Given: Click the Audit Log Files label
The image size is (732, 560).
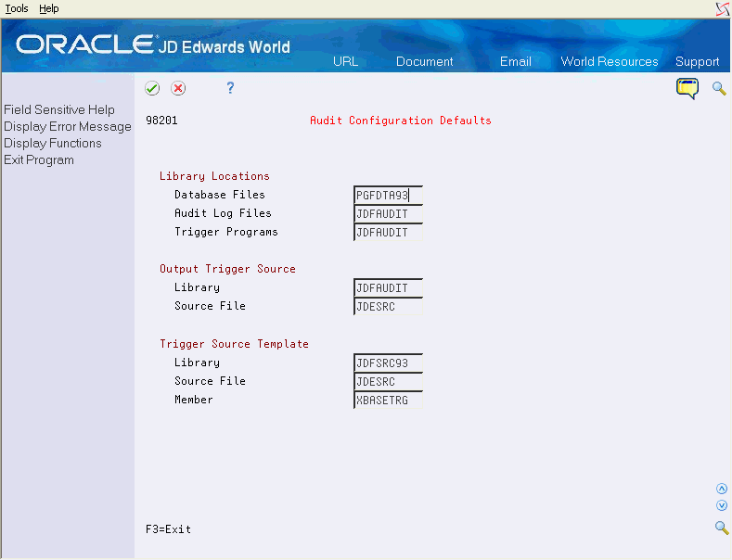Looking at the screenshot, I should click(x=224, y=213).
